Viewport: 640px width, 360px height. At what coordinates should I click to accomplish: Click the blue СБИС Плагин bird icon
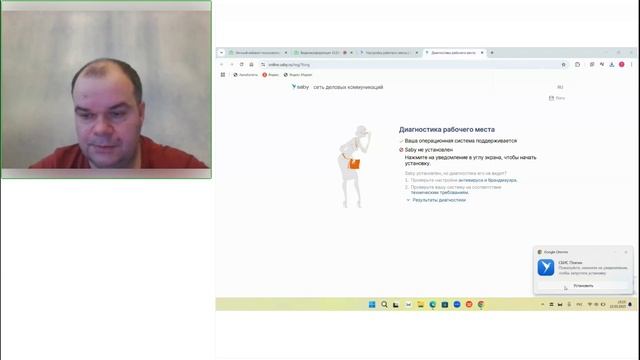546,268
